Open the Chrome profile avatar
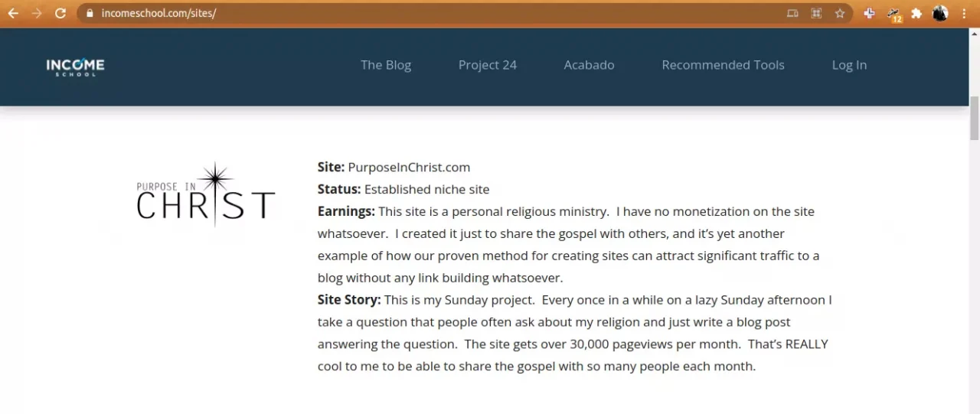This screenshot has height=414, width=980. click(x=940, y=13)
